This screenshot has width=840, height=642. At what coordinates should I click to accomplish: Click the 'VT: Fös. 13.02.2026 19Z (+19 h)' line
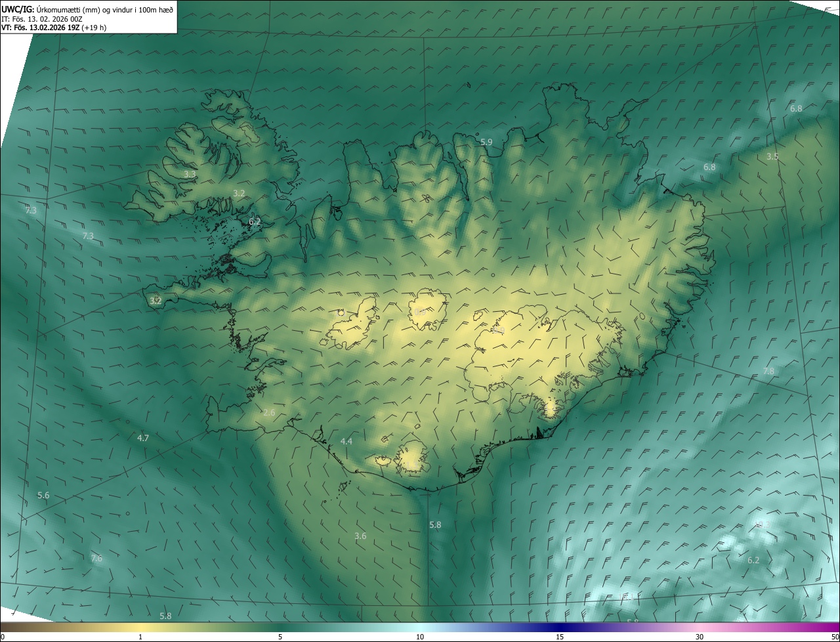click(x=54, y=28)
